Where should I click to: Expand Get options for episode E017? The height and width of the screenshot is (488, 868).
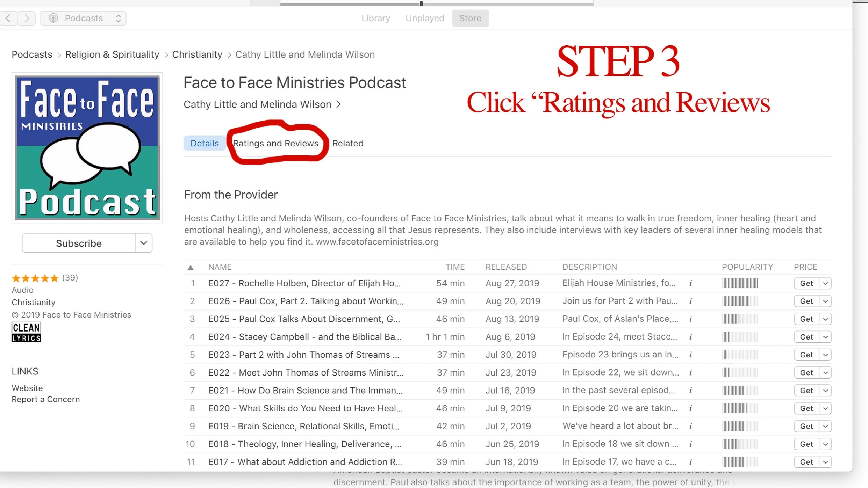pos(825,462)
